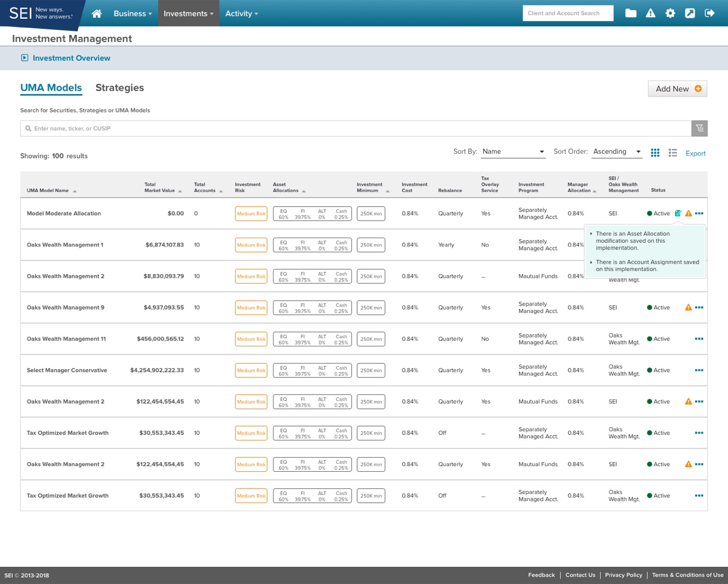Screen dimensions: 728x584
Task: Click the Investment Management page heading
Action: [x=72, y=38]
